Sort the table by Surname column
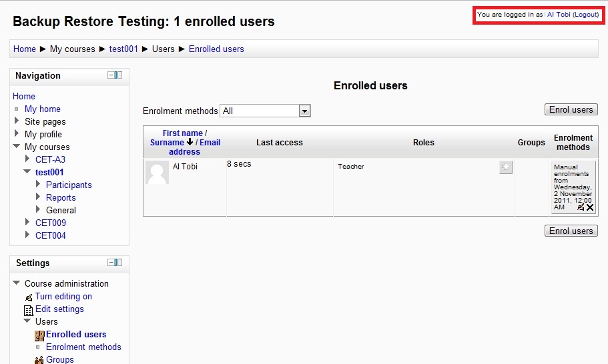Viewport: 608px width, 364px height. click(x=167, y=142)
